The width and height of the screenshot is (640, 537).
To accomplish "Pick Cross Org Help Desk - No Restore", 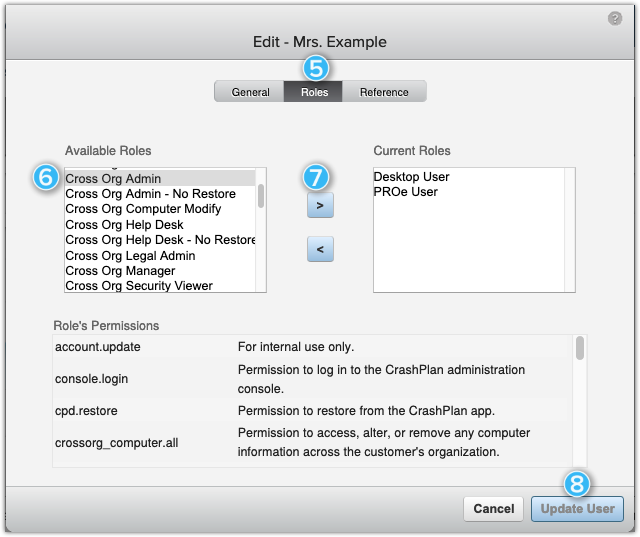I will click(160, 240).
